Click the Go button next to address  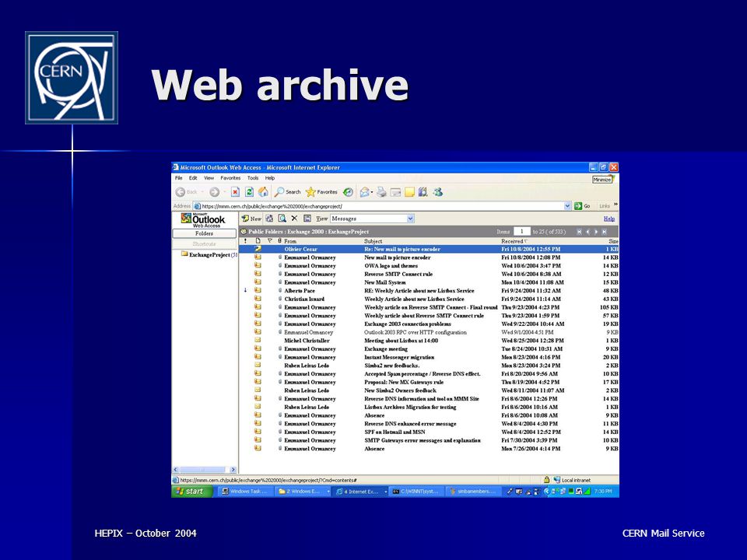coord(582,206)
